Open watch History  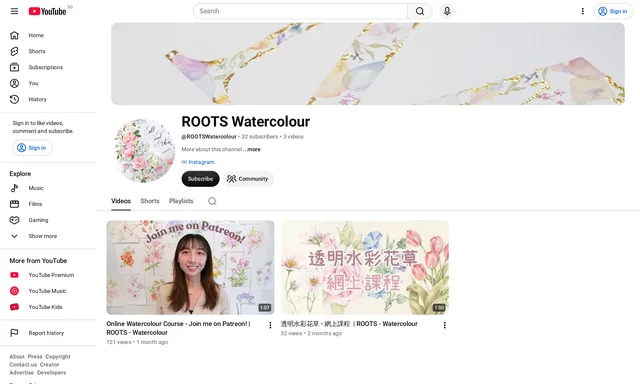[x=48, y=99]
